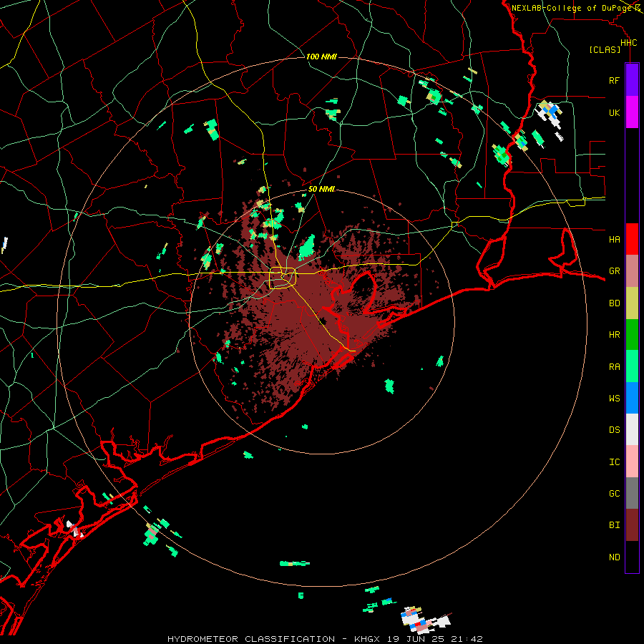Click the BI maroon legend block
Image resolution: width=644 pixels, height=644 pixels.
point(632,525)
